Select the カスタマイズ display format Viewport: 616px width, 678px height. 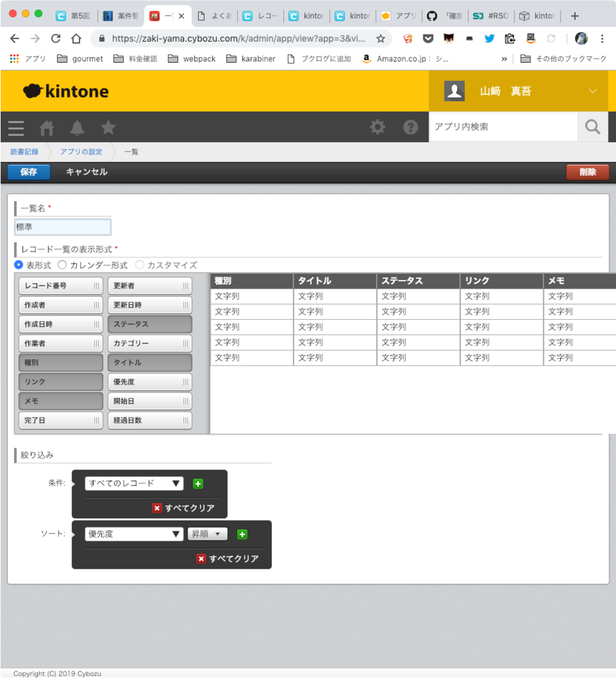(x=139, y=264)
